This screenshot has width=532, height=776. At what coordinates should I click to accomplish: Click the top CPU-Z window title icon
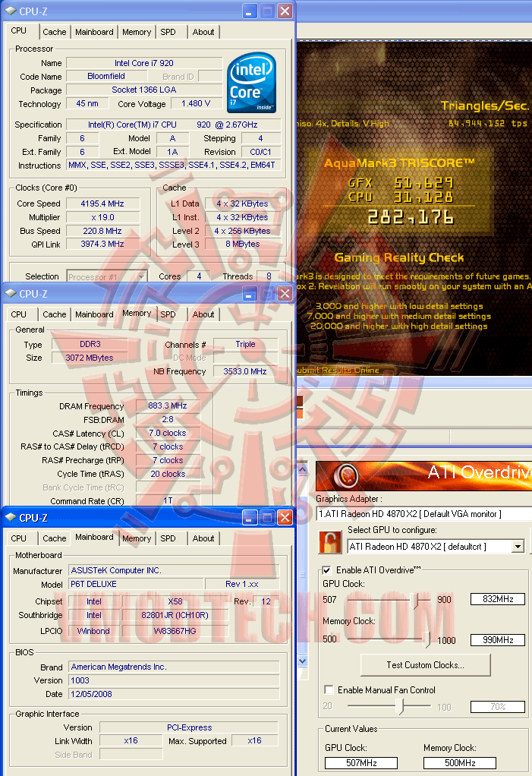[x=11, y=11]
